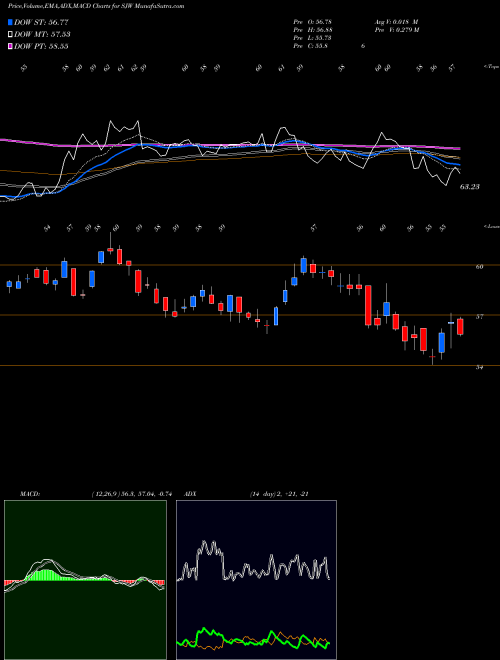The height and width of the screenshot is (660, 500).
Task: Click the tallest blue candle near the 60 line
Action: pos(64,269)
